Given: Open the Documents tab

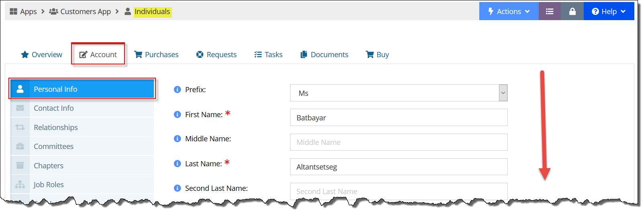Looking at the screenshot, I should [324, 54].
